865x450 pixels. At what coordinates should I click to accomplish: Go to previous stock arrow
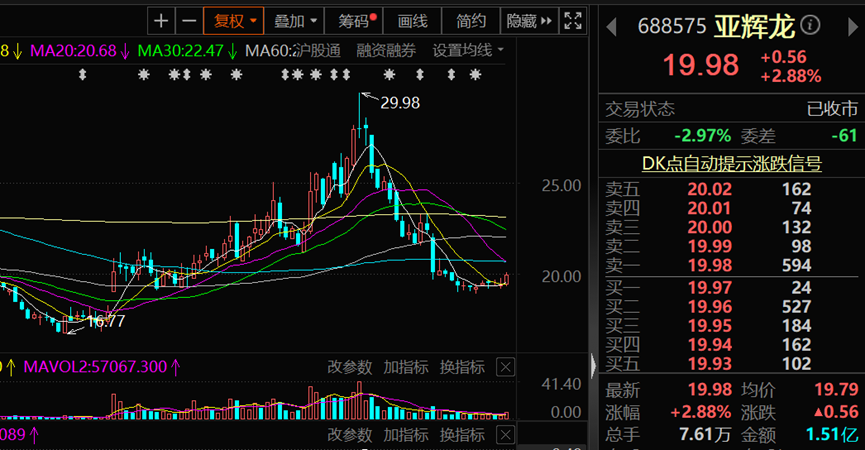click(611, 27)
